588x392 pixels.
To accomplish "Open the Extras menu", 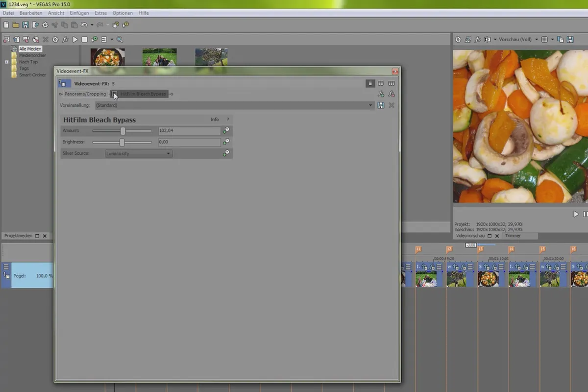I will (x=100, y=13).
